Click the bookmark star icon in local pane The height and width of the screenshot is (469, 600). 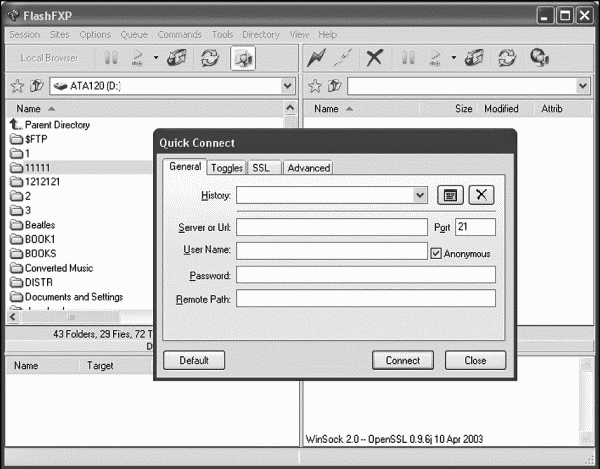(x=18, y=86)
